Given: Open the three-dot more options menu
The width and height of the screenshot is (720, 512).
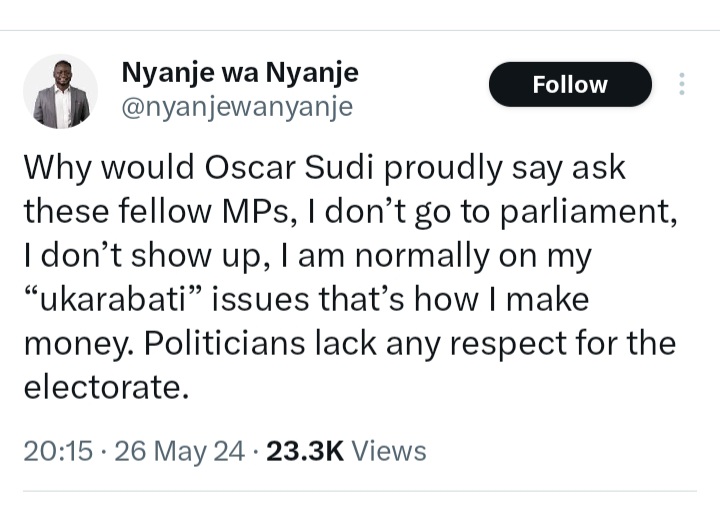Looking at the screenshot, I should point(682,84).
